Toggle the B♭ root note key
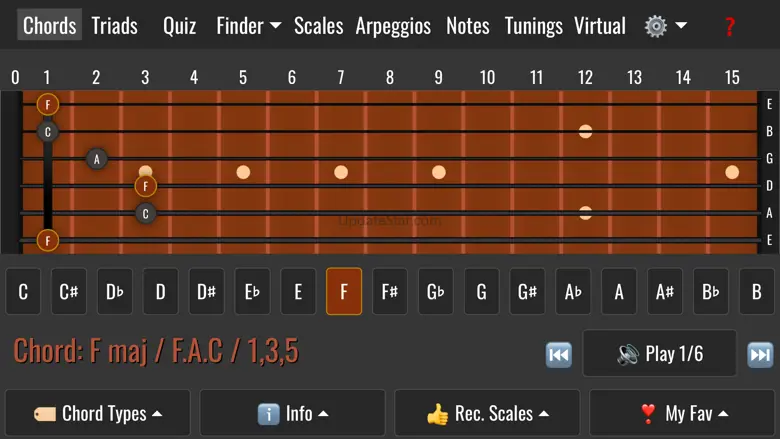The height and width of the screenshot is (439, 780). [711, 292]
